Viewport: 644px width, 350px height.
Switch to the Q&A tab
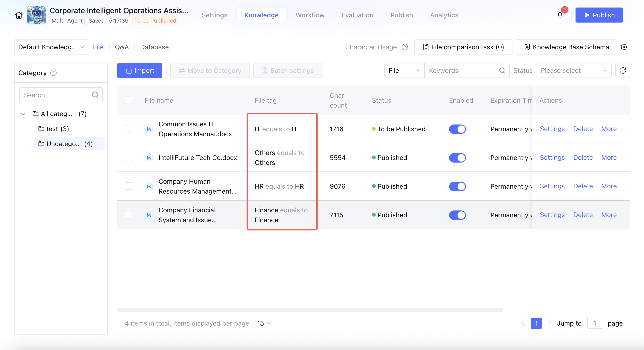[122, 47]
